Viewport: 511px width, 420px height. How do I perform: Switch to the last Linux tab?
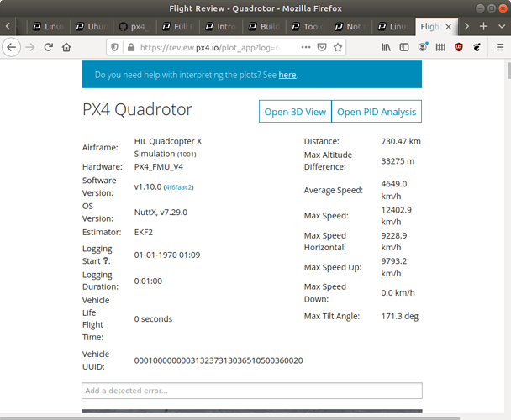point(393,27)
